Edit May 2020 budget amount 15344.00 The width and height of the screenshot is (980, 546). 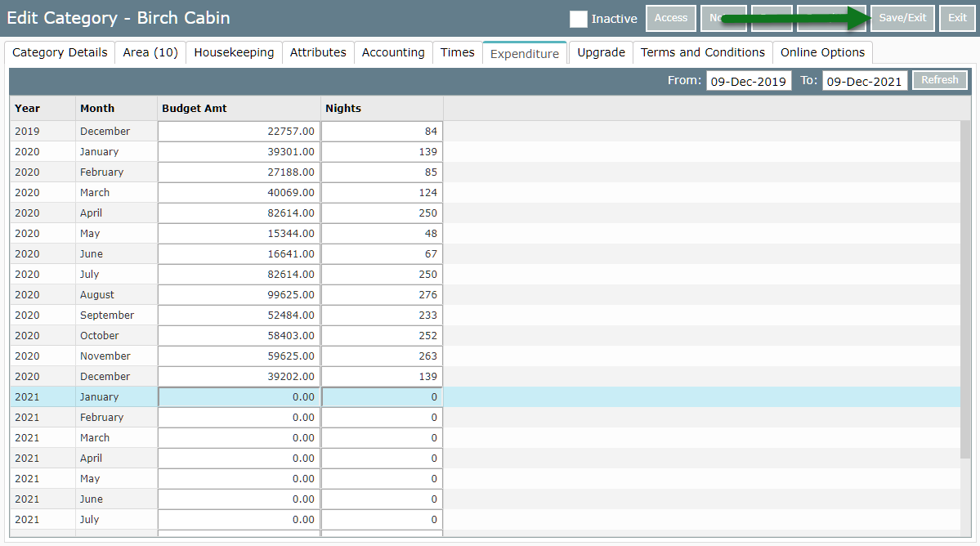239,234
